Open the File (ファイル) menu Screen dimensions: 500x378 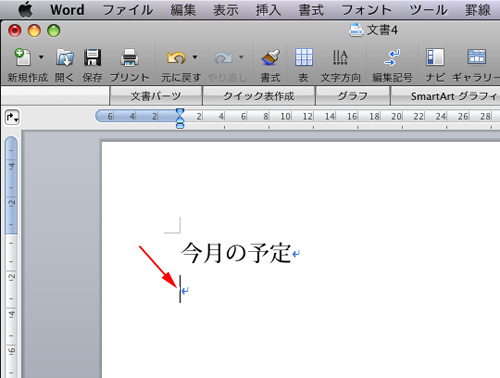click(128, 10)
